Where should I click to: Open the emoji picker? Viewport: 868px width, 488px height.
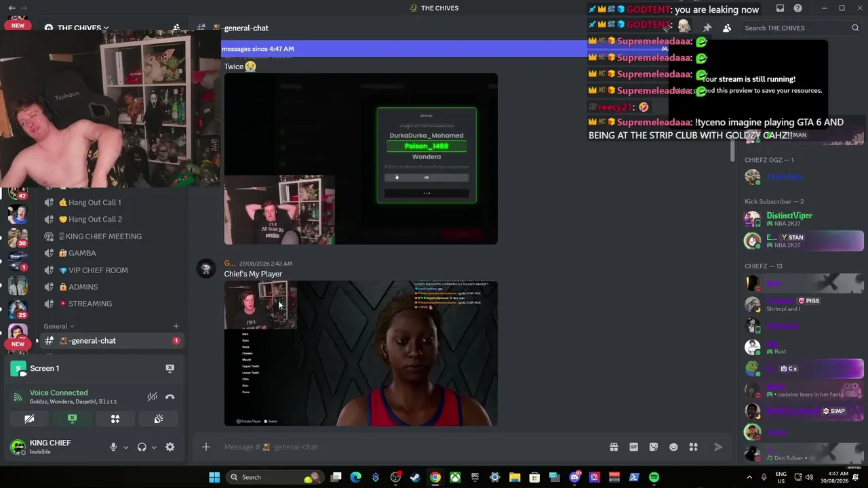[673, 447]
